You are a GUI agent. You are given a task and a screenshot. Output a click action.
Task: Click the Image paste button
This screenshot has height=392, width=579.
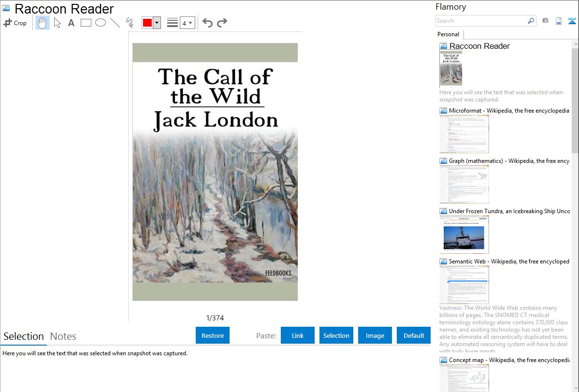pos(375,335)
